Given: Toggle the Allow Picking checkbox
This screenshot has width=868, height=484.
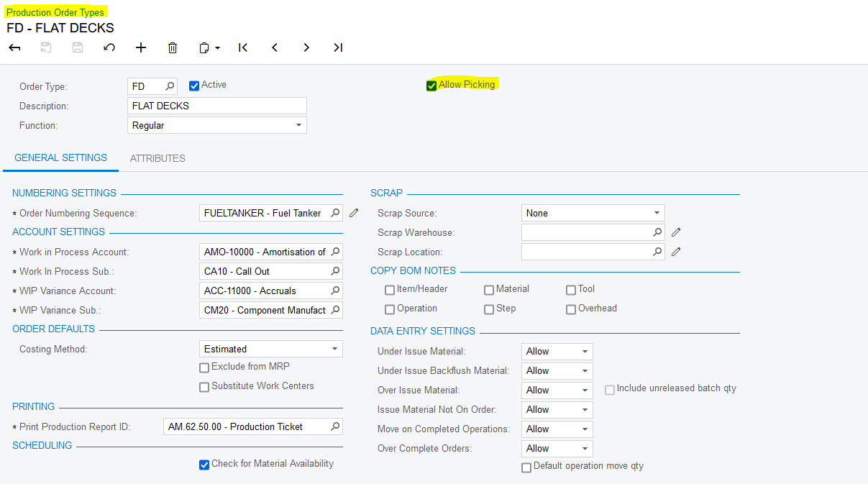Looking at the screenshot, I should (431, 86).
